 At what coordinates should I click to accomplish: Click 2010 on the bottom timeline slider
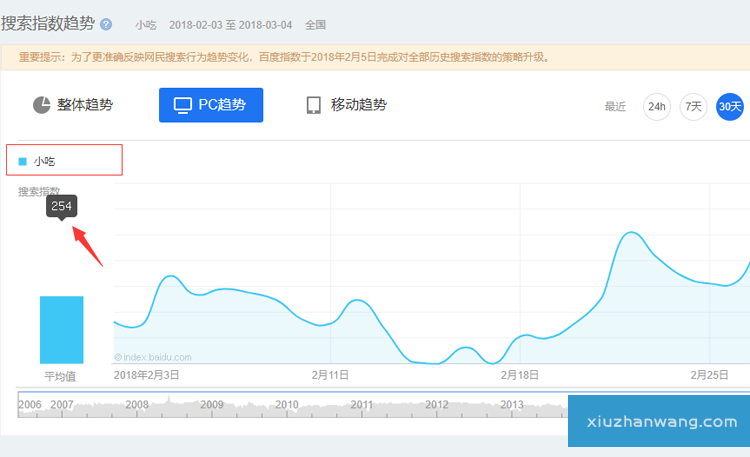point(287,404)
